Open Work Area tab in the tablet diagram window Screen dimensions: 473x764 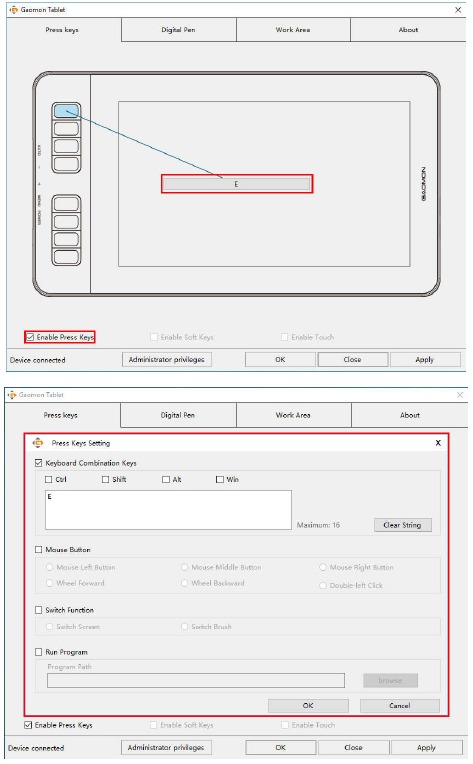[x=293, y=30]
